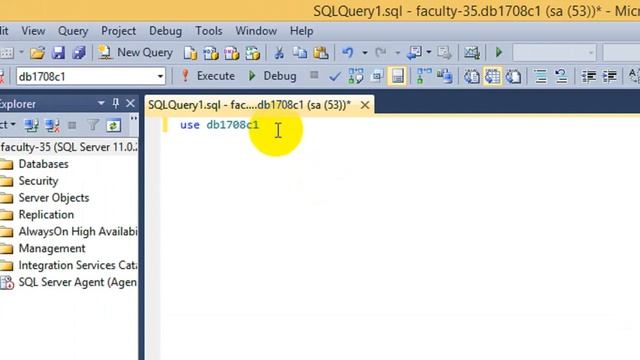Toggle auto-hide pin on Object Explorer
The width and height of the screenshot is (640, 360).
click(116, 104)
